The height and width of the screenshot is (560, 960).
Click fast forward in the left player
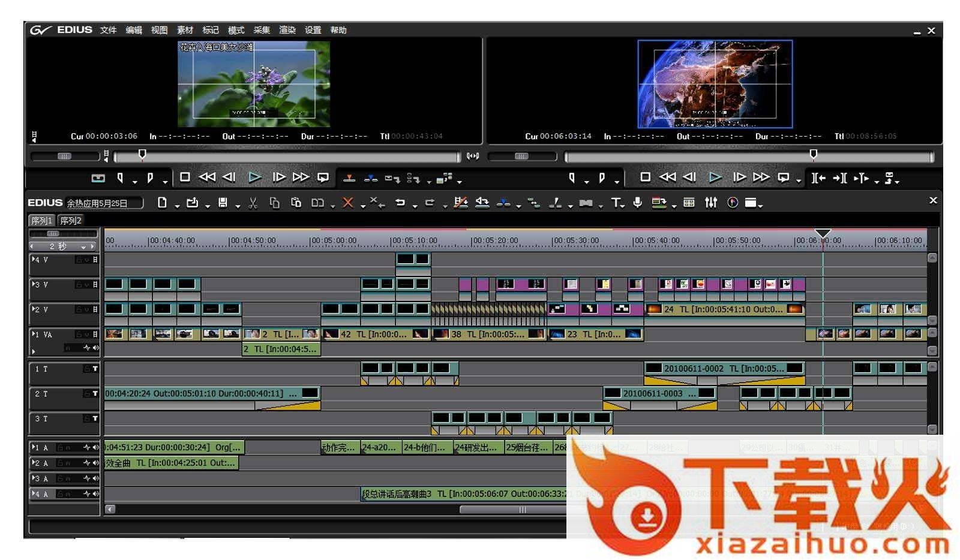[x=301, y=177]
